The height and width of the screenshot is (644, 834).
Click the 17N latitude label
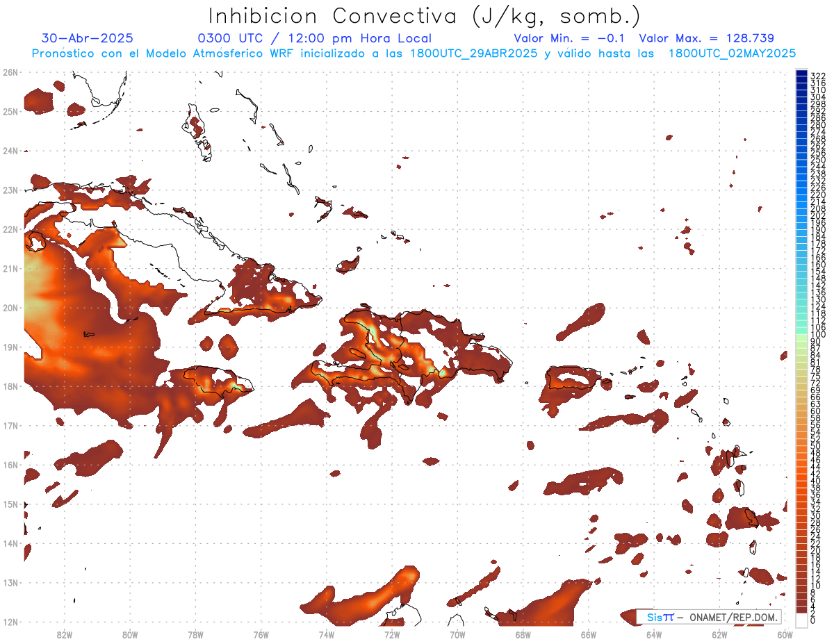pyautogui.click(x=10, y=425)
